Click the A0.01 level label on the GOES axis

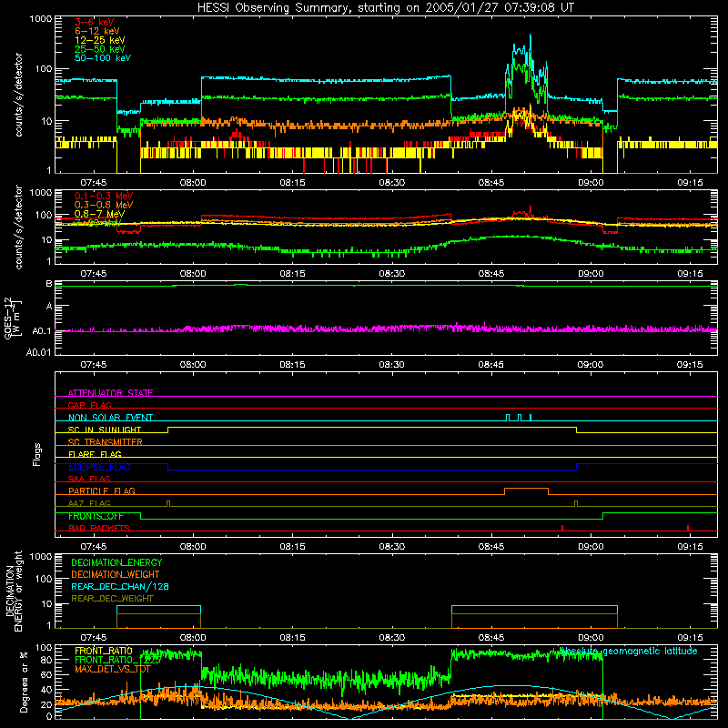(38, 352)
